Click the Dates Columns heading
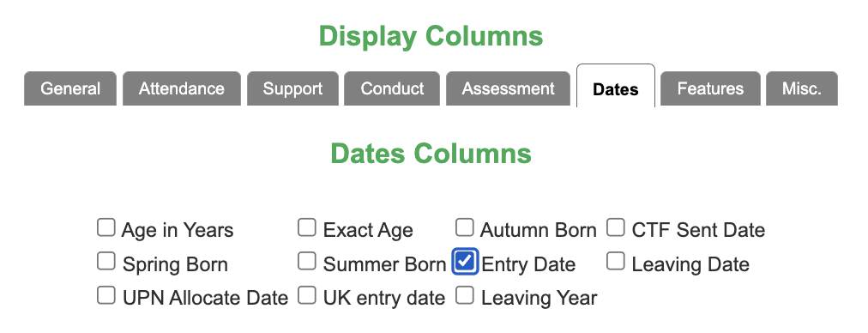This screenshot has width=868, height=333. click(x=431, y=154)
